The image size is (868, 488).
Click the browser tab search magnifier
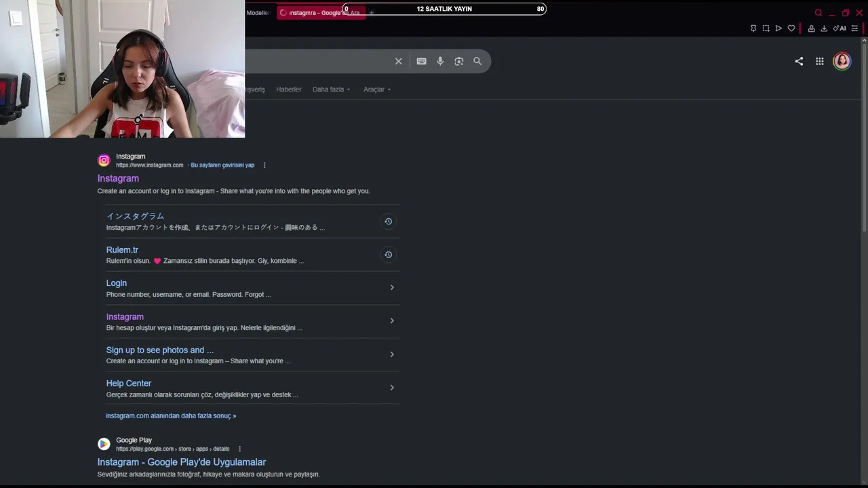[818, 13]
